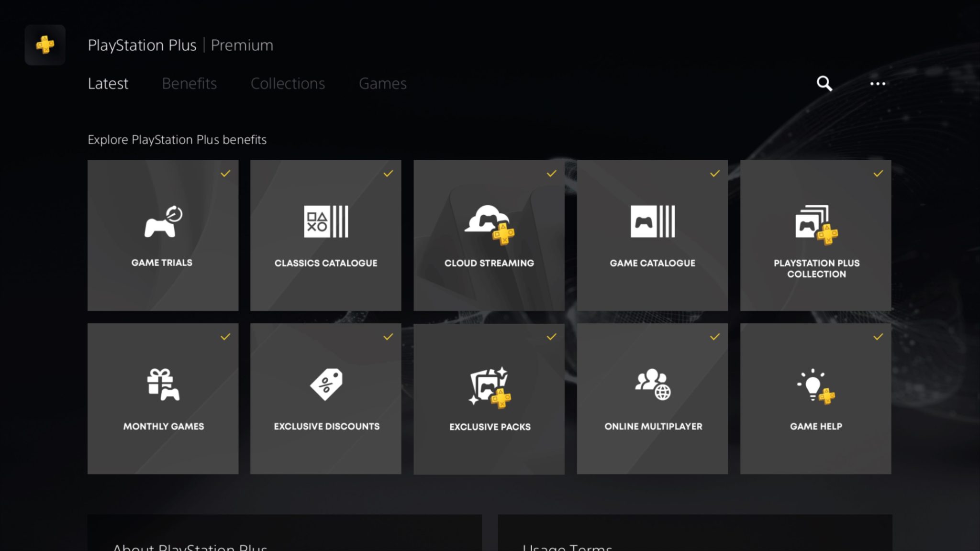
Task: Click the Game Trials checkmark
Action: tap(225, 174)
